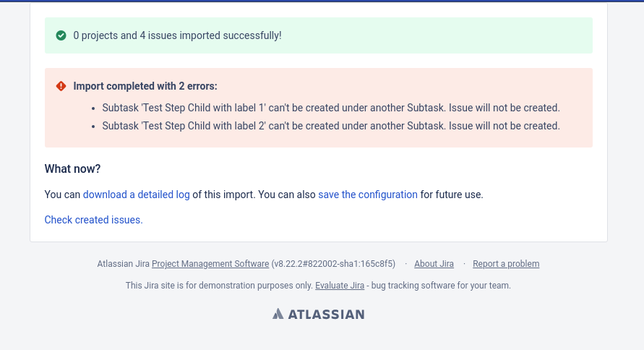Click the green success checkmark icon
This screenshot has height=350, width=644.
click(61, 35)
